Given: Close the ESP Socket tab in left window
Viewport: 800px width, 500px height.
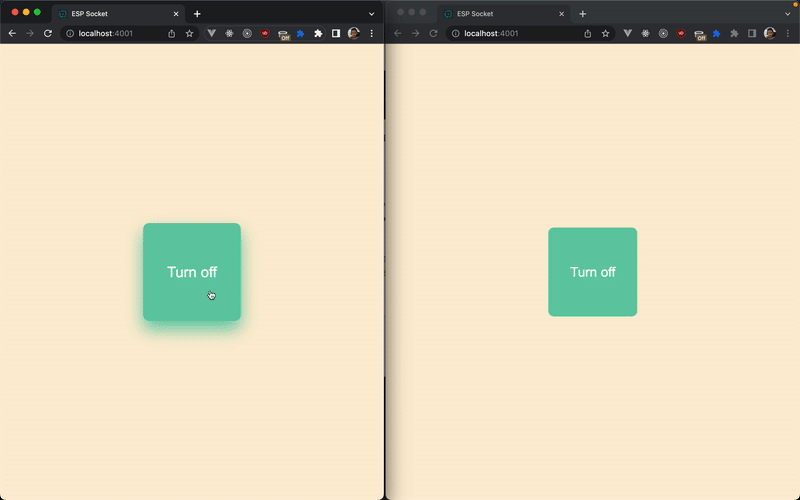Looking at the screenshot, I should 176,14.
